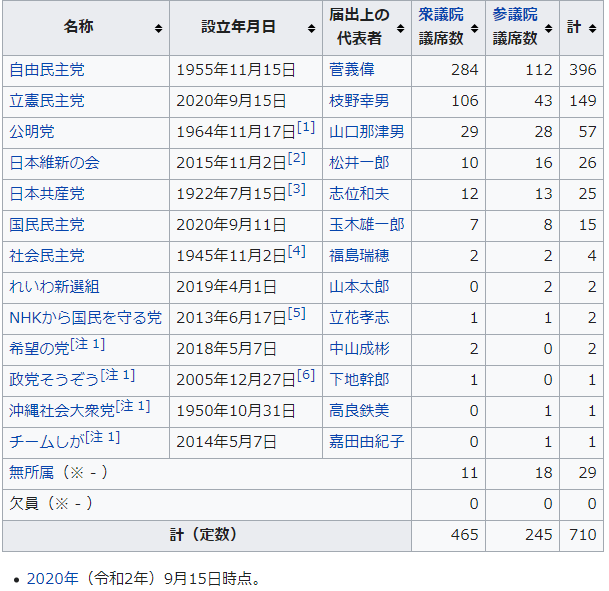Follow footnote [1] after 1964年11月17日
Screen dimensions: 609x591
[306, 127]
